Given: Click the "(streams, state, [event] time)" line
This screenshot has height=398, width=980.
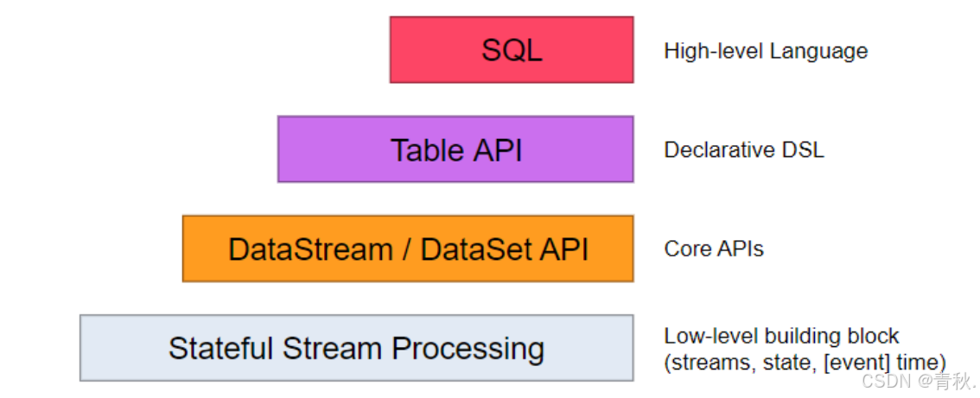Looking at the screenshot, I should tap(805, 362).
